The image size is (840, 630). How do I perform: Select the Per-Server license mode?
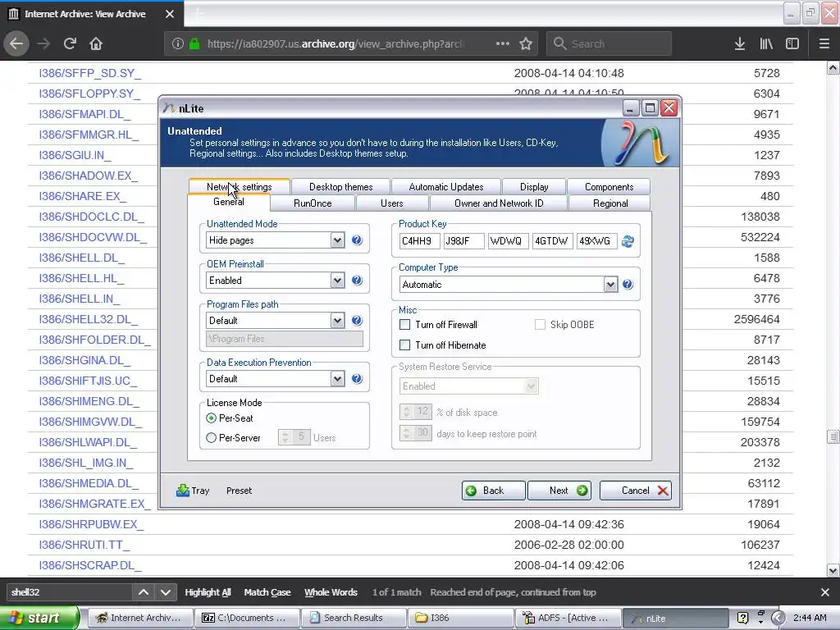[x=211, y=438]
